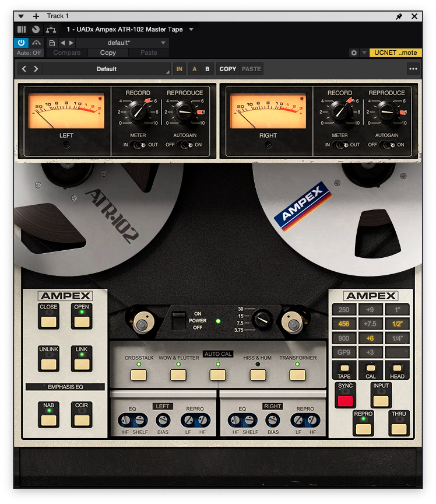Adjust the right BIAS screw
Viewport: 436px width, 504px height.
273,420
